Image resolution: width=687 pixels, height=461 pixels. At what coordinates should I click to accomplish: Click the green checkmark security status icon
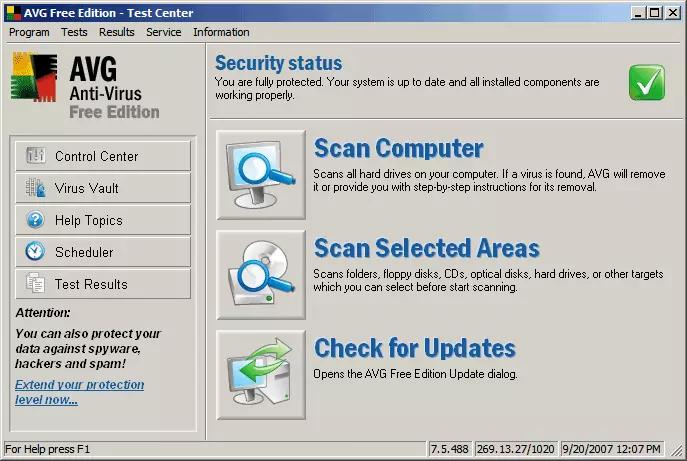click(646, 82)
